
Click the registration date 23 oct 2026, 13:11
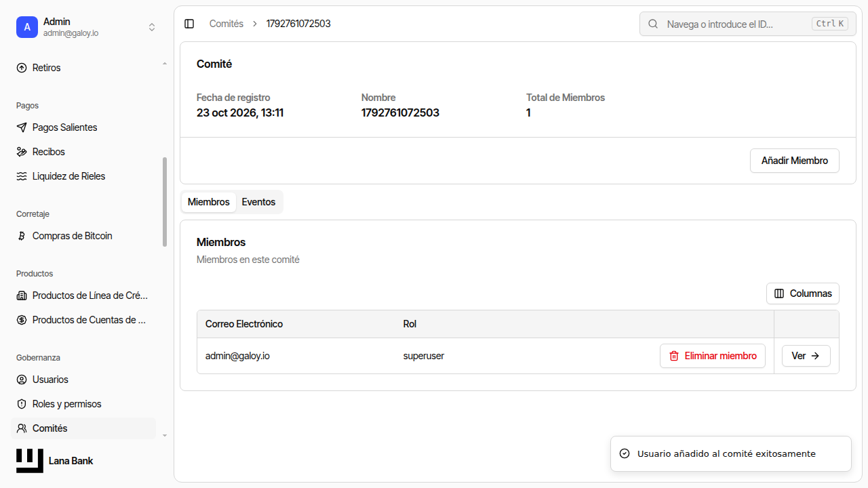point(240,113)
